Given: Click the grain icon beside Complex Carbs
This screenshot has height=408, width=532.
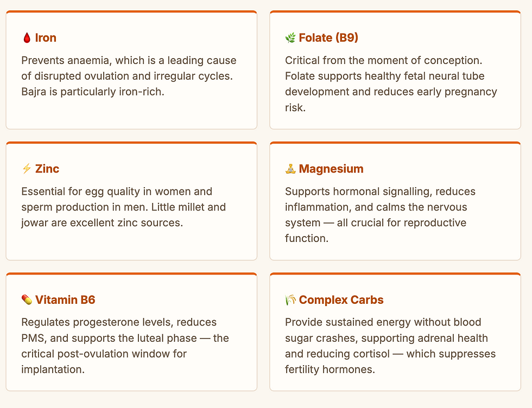Looking at the screenshot, I should pos(290,300).
